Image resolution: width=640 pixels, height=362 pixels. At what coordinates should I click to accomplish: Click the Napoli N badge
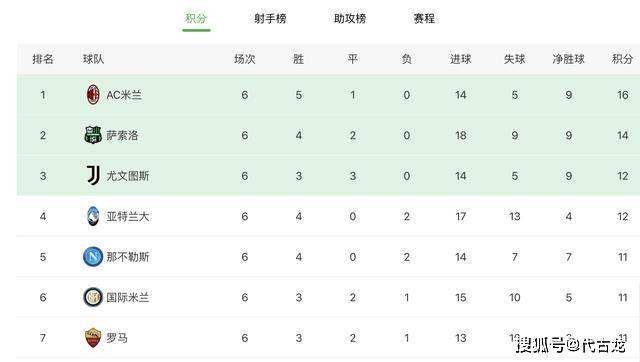93,257
